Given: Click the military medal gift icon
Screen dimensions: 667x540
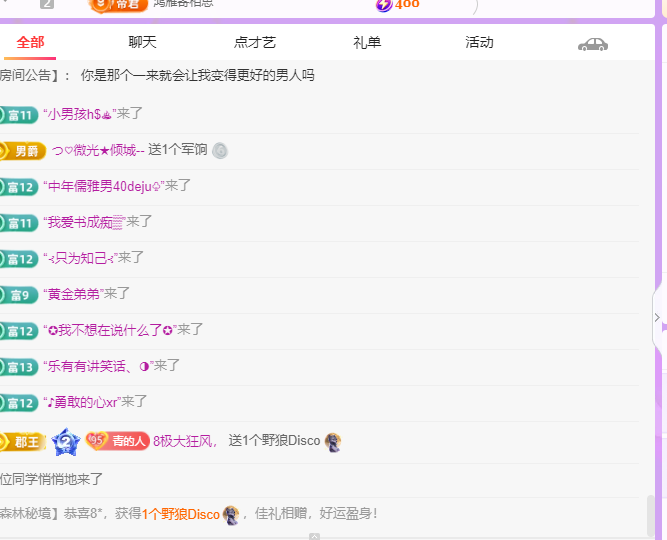Looking at the screenshot, I should [x=220, y=150].
